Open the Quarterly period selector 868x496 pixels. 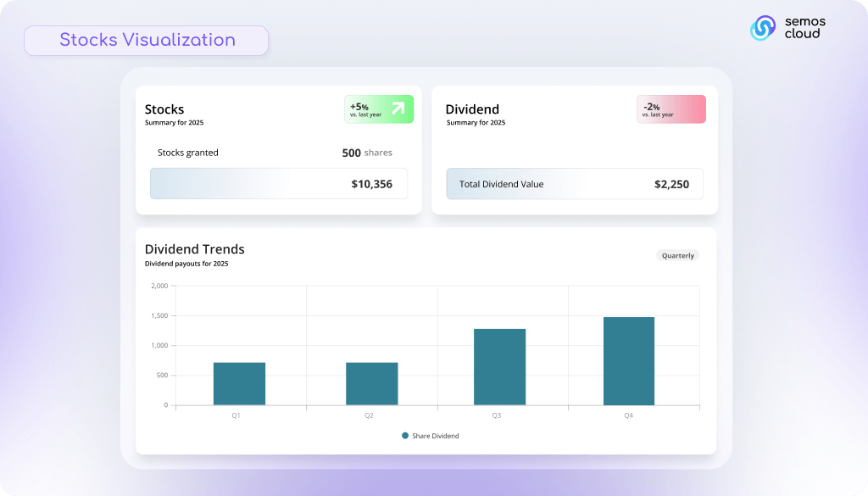tap(677, 255)
